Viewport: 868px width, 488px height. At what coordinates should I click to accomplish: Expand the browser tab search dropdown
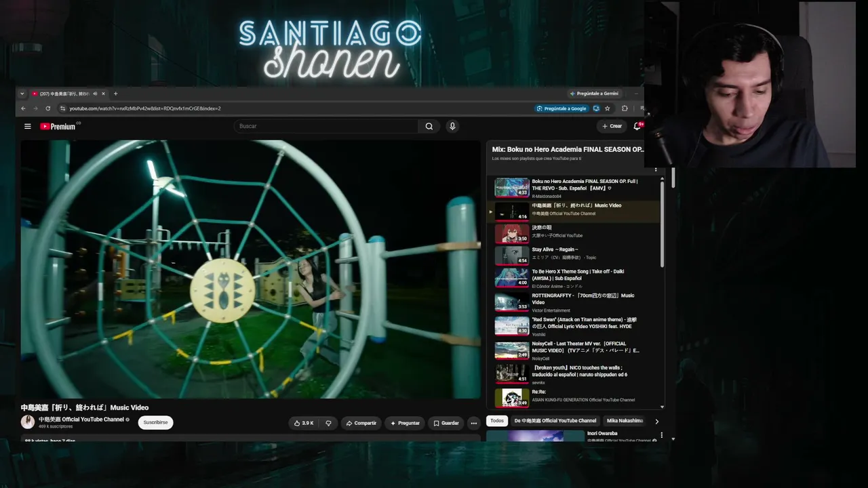click(22, 94)
